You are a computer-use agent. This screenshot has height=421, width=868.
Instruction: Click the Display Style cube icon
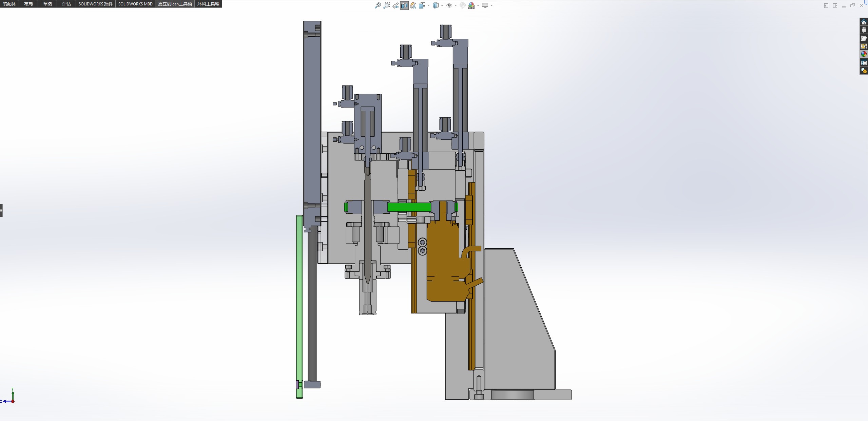click(x=436, y=5)
